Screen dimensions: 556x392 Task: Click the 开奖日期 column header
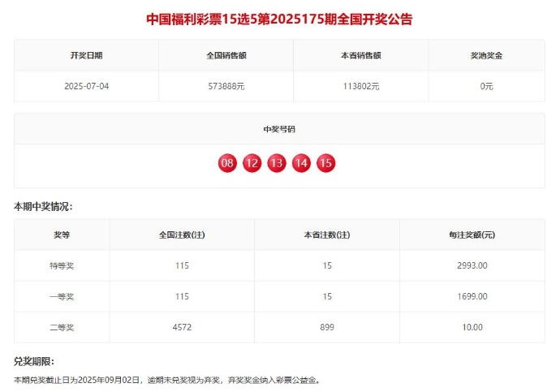tap(87, 55)
